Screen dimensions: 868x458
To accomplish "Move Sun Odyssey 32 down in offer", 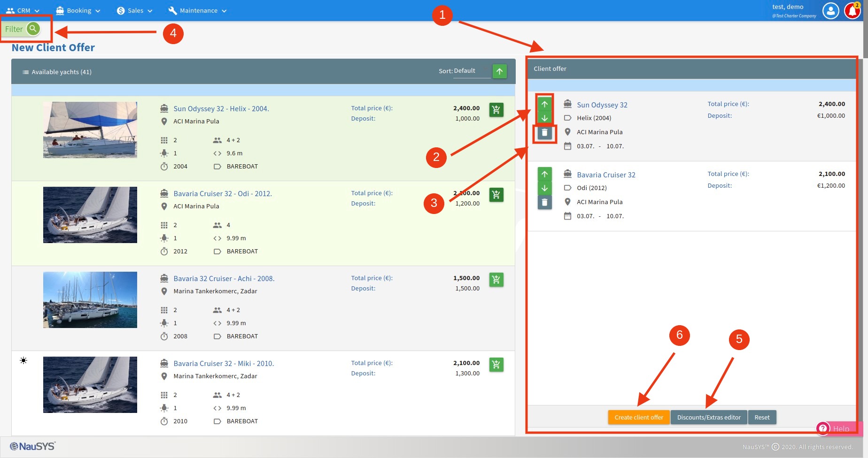I will [544, 118].
